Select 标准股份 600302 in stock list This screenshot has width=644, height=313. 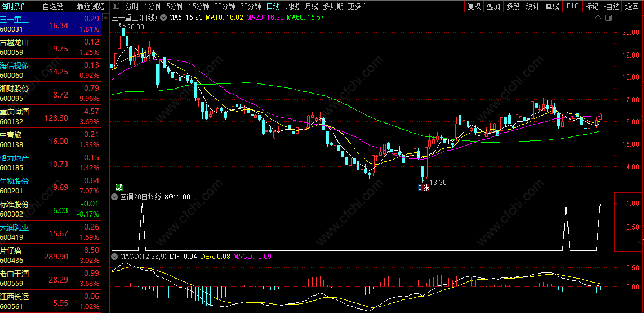coord(51,209)
